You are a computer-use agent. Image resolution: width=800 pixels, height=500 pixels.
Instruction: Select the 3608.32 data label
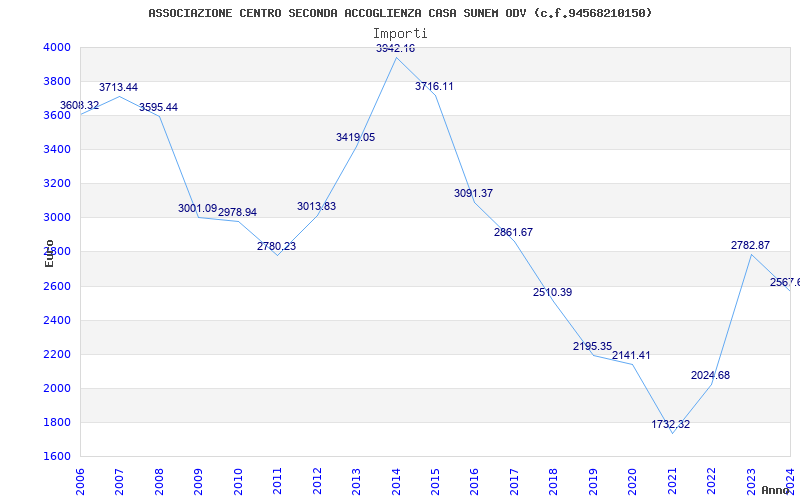[x=80, y=106]
